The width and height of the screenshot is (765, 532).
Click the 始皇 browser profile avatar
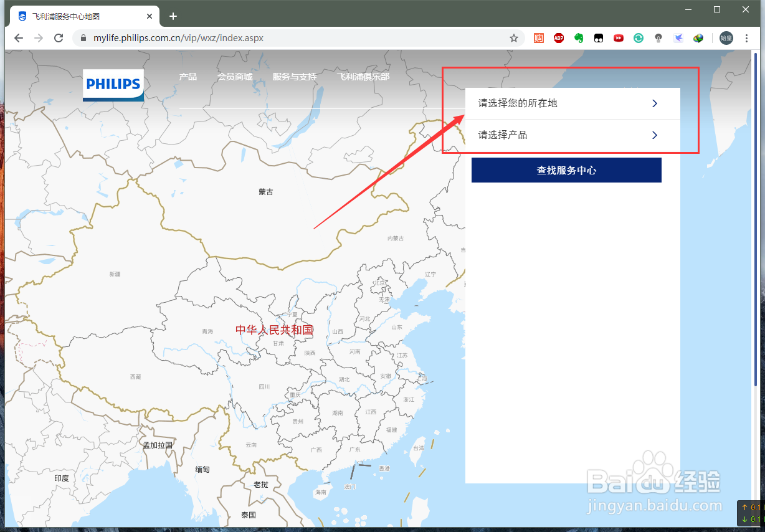click(726, 38)
